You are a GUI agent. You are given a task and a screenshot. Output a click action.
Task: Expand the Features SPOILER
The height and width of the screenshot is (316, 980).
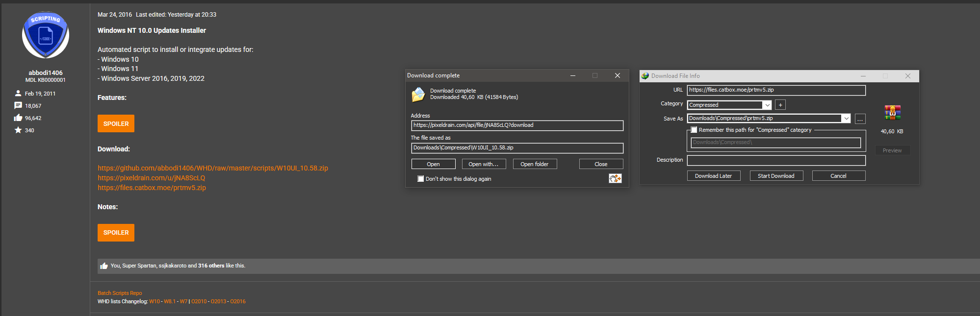(x=116, y=123)
